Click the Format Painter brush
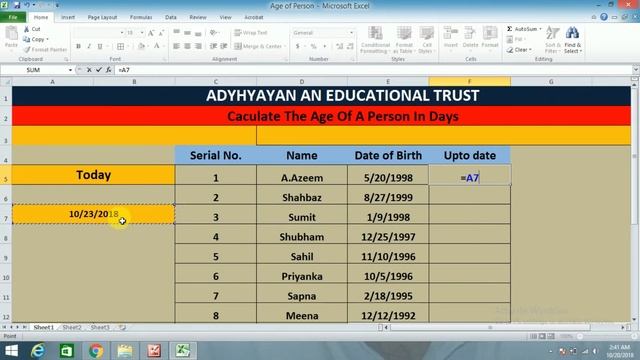The width and height of the screenshot is (640, 360). click(x=45, y=49)
